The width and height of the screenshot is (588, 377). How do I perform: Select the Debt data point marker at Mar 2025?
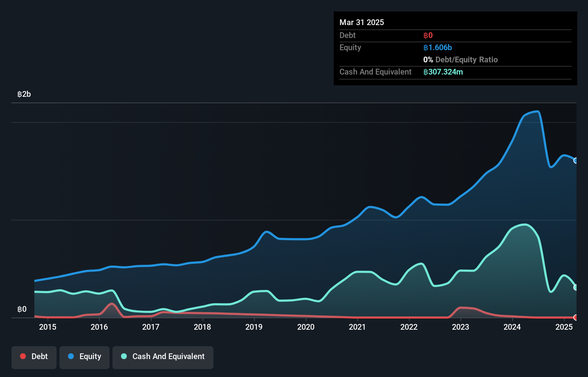click(576, 318)
